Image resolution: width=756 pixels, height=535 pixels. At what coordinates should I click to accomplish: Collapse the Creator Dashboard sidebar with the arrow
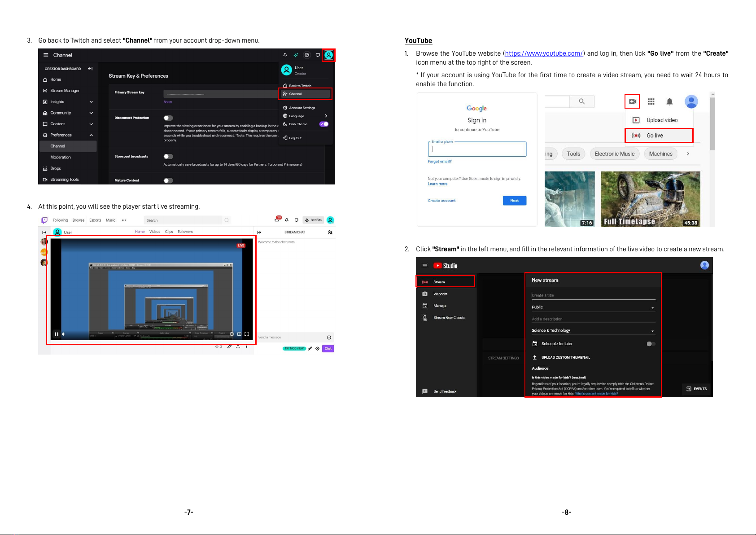(x=90, y=69)
